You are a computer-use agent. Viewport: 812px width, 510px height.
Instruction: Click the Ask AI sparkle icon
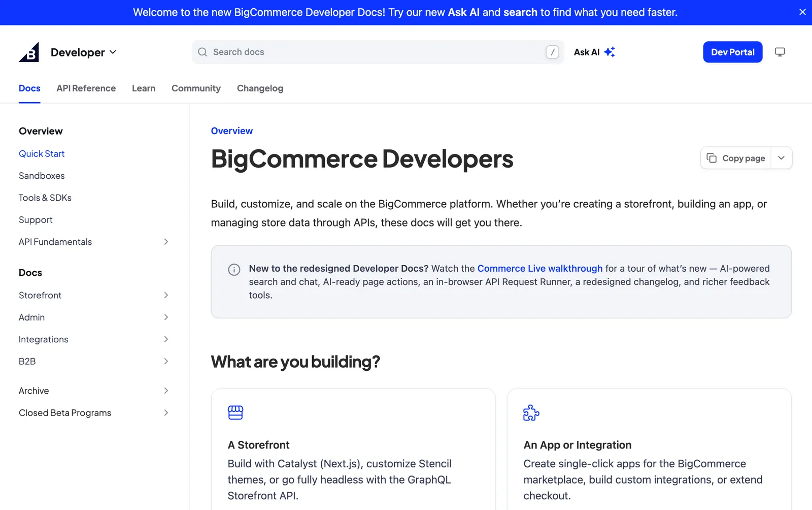tap(610, 52)
